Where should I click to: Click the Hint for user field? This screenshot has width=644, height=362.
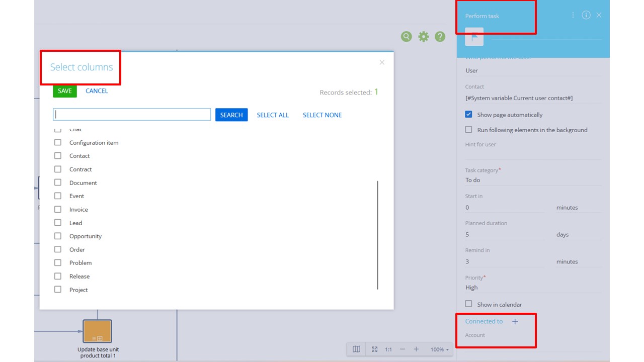tap(533, 154)
